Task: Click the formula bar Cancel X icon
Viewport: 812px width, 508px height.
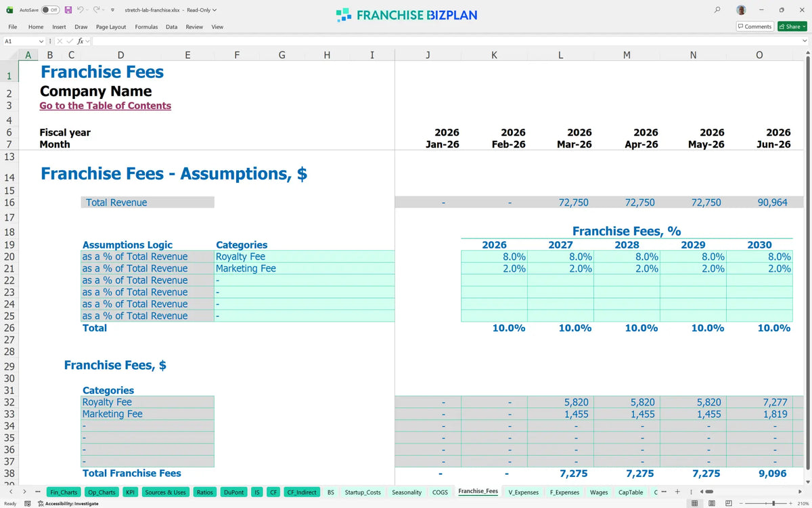Action: click(x=59, y=41)
